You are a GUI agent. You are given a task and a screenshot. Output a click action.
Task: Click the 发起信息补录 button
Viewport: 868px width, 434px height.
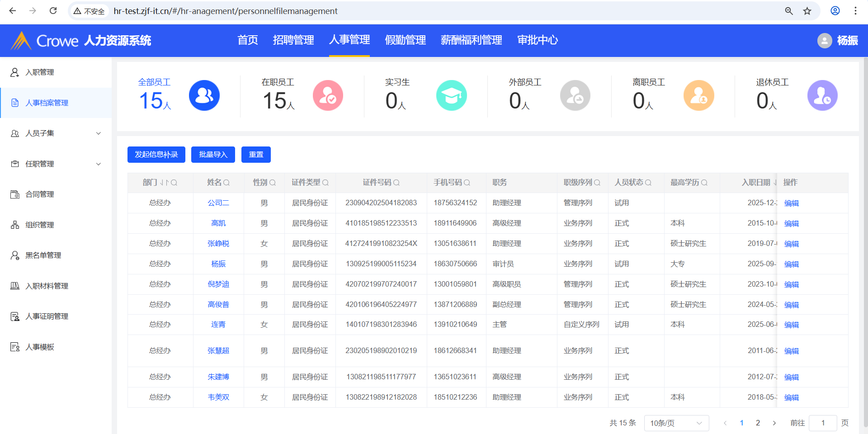156,155
